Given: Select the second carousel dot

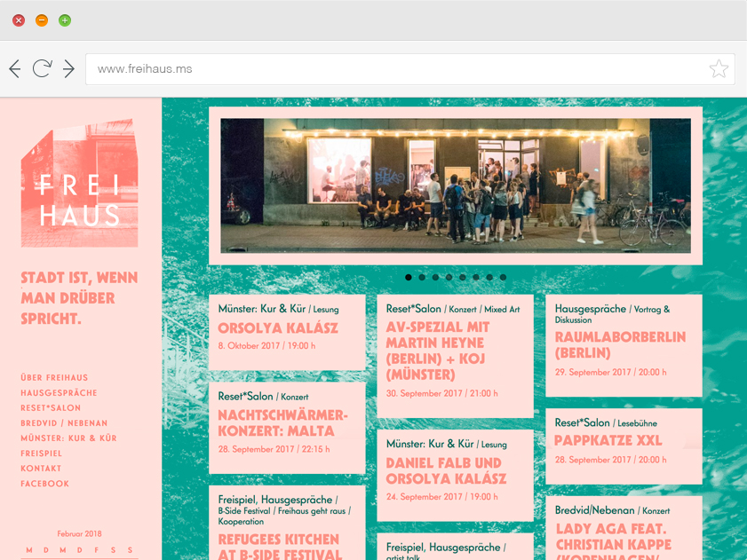Looking at the screenshot, I should (422, 278).
